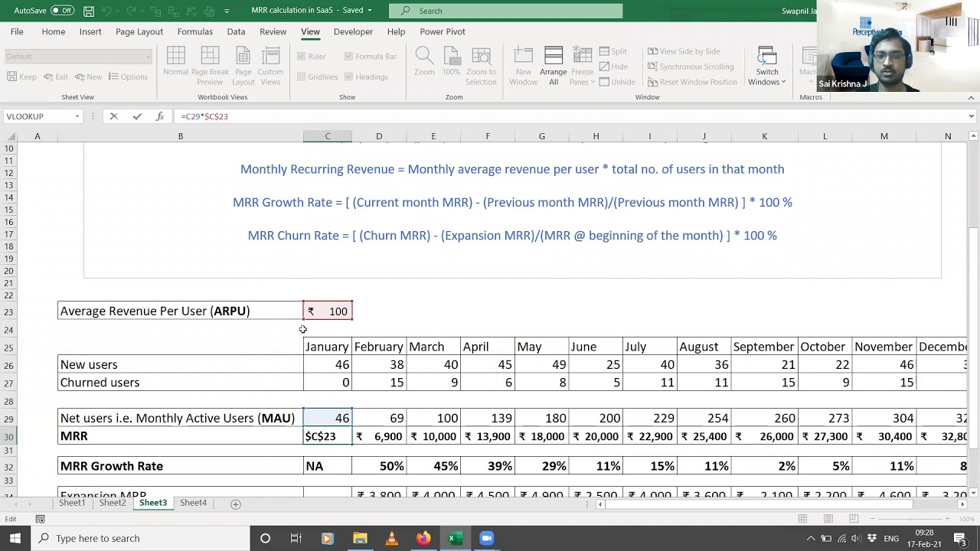
Task: Cancel formula entry with X icon
Action: click(x=113, y=116)
